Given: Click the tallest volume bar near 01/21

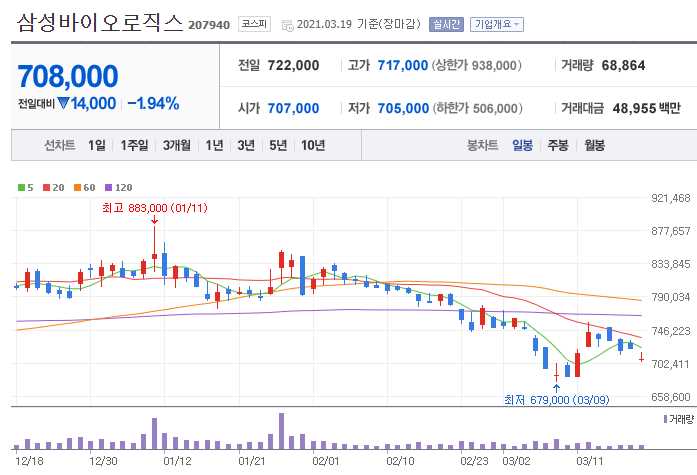Looking at the screenshot, I should 281,431.
